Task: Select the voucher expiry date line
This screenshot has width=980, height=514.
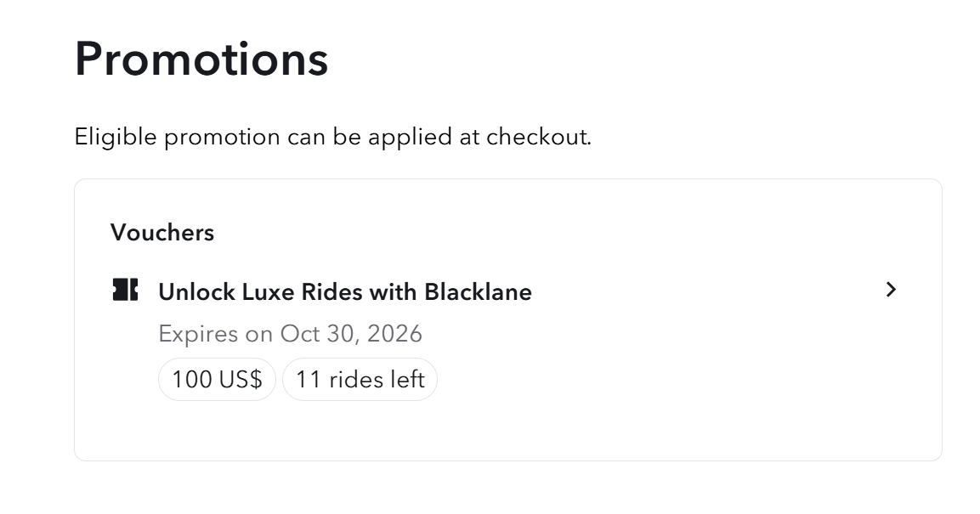Action: pos(290,334)
